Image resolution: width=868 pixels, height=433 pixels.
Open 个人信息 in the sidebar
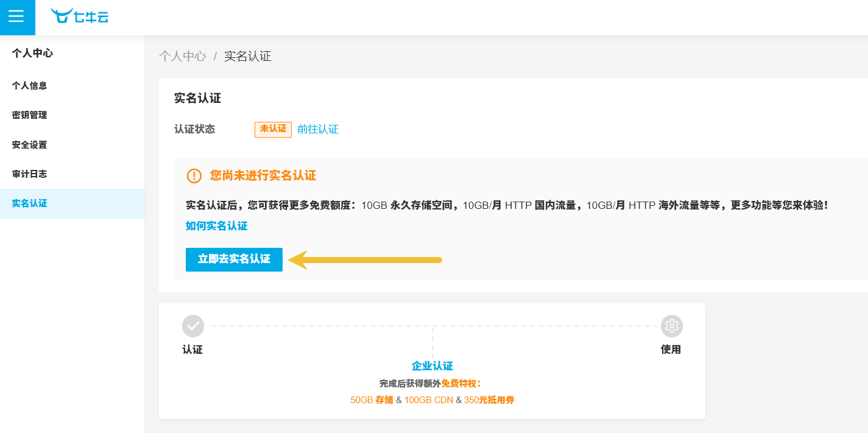coord(29,86)
